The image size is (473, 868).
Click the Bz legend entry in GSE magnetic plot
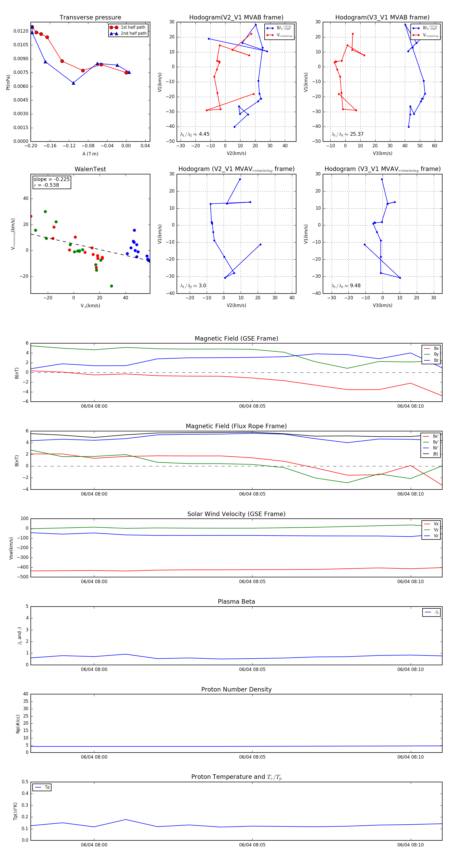pyautogui.click(x=431, y=360)
